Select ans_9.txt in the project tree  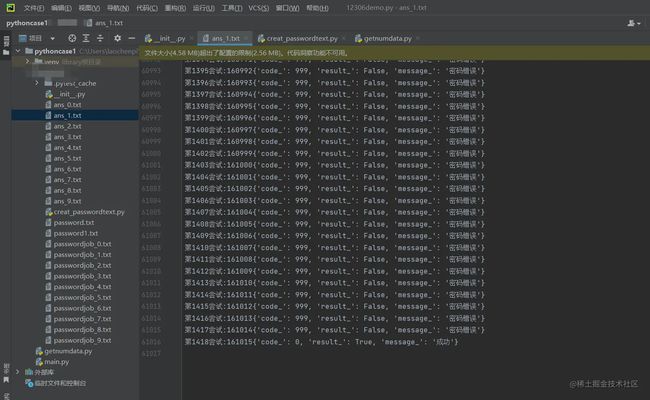coord(67,201)
